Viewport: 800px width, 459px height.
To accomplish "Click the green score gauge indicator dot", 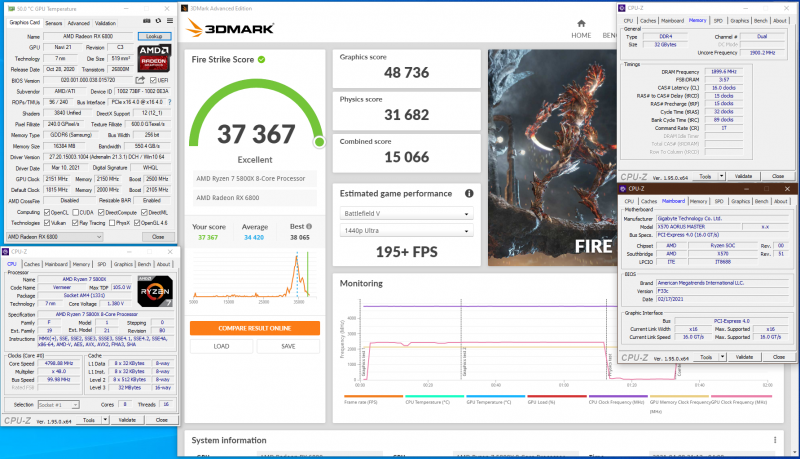I will pos(318,143).
